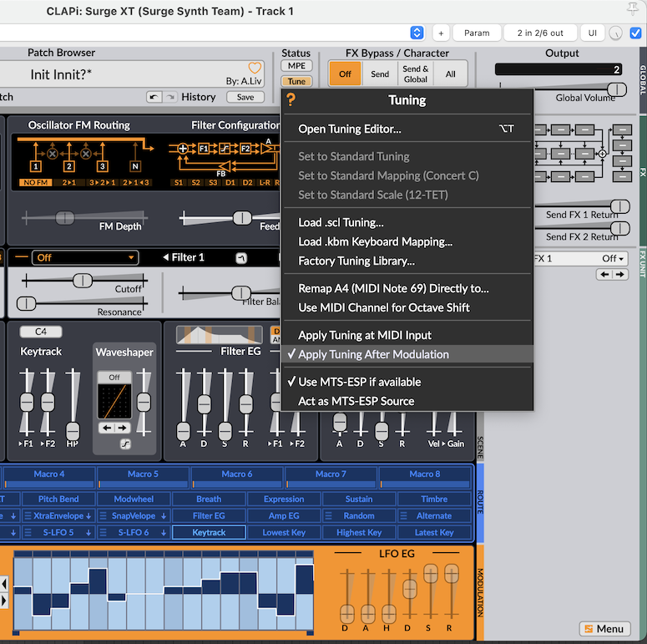Open the Filter 1 left triangle menu
Viewport: 647px width, 644px height.
pos(166,257)
